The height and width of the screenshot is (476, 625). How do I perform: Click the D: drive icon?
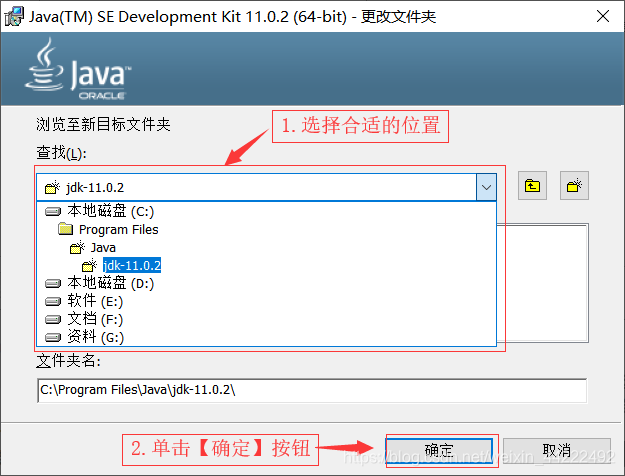click(53, 283)
